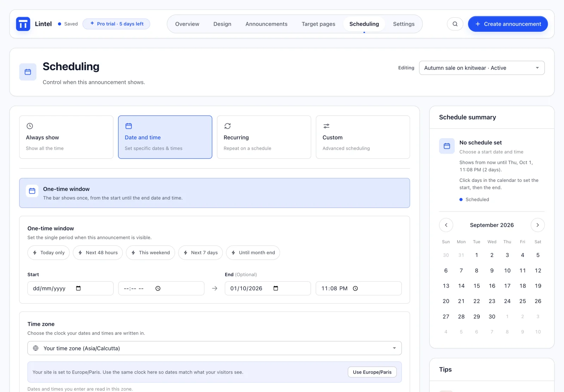Select the Recurring schedule option
564x392 pixels.
(264, 137)
